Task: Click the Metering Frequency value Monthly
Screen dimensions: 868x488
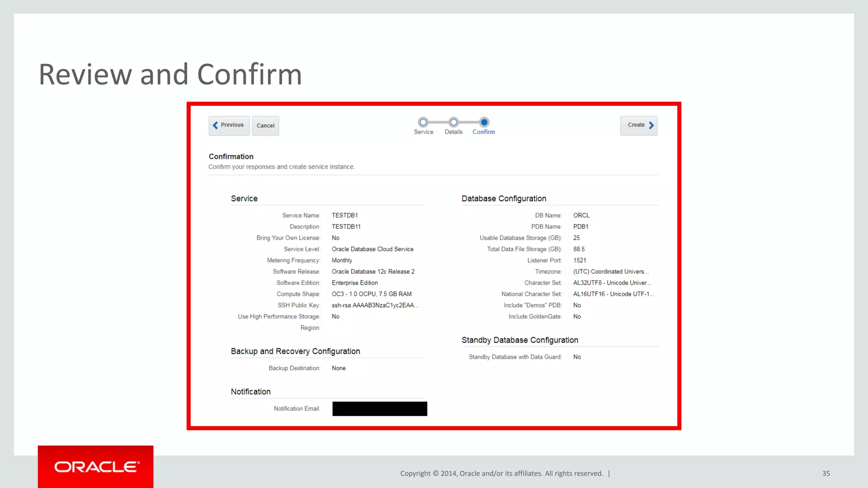Action: click(342, 261)
